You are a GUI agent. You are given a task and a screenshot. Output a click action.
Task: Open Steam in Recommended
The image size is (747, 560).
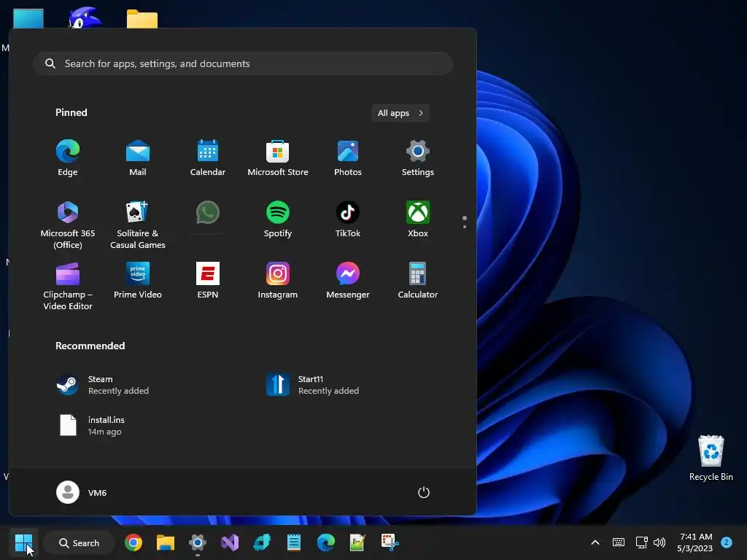tap(102, 385)
